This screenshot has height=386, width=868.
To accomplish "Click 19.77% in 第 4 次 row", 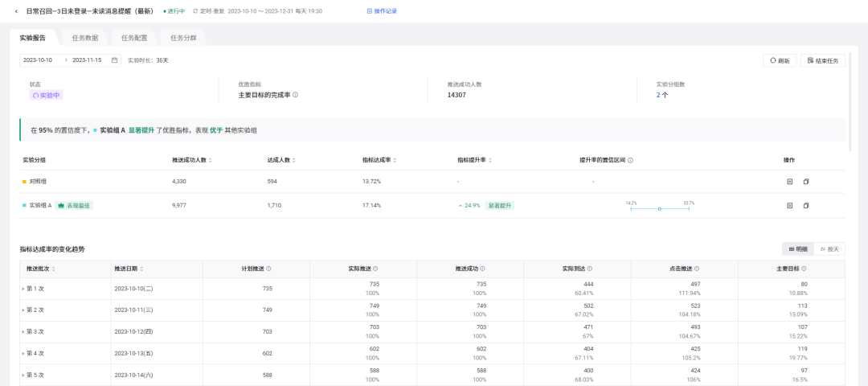I will [798, 358].
